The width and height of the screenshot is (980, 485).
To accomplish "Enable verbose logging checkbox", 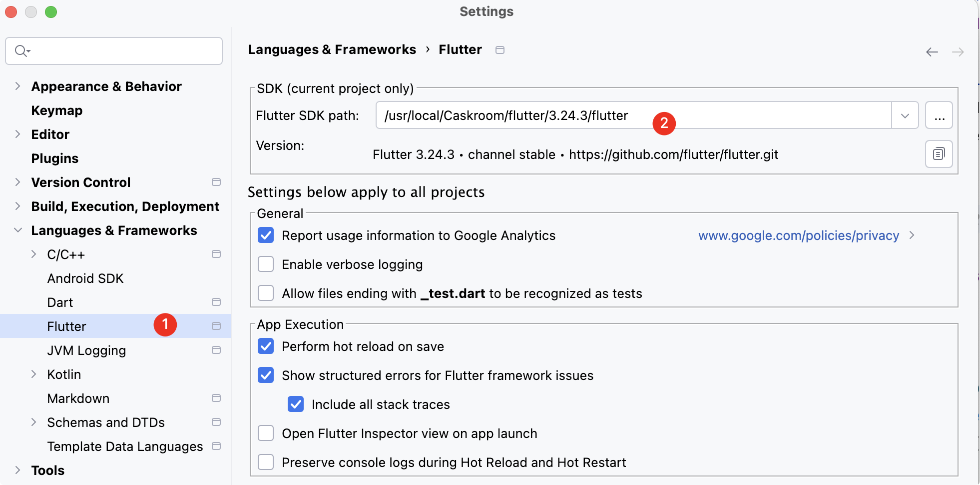I will (266, 264).
